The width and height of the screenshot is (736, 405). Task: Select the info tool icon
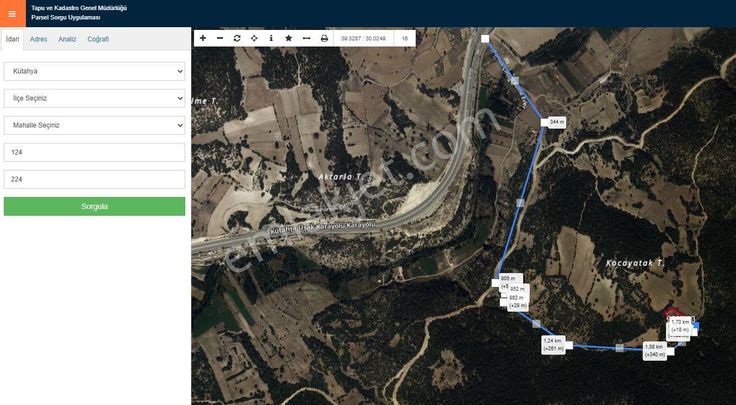pyautogui.click(x=271, y=38)
